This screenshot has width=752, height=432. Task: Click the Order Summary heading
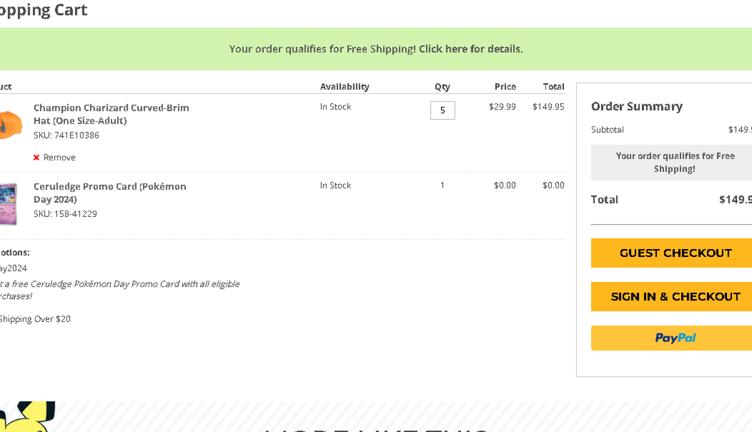pos(636,106)
